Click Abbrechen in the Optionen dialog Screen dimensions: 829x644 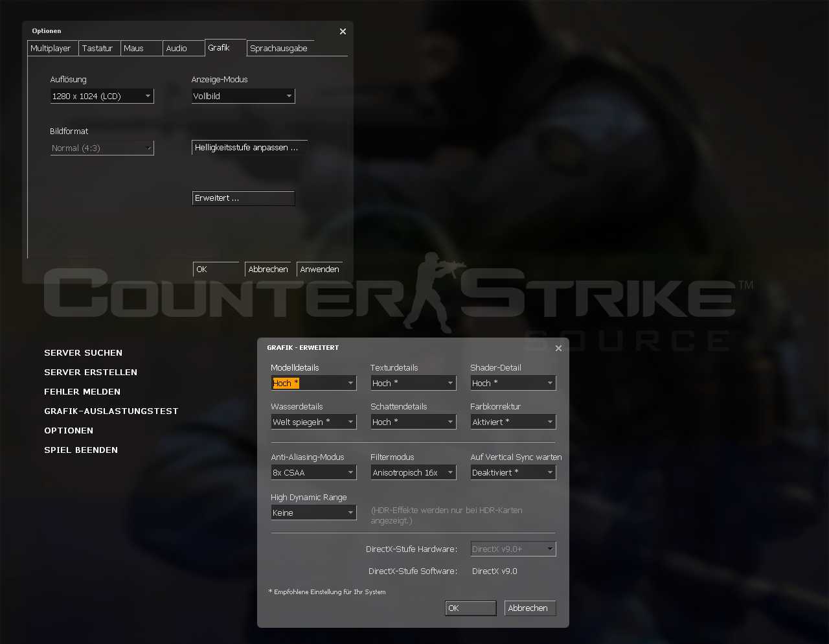pos(268,270)
